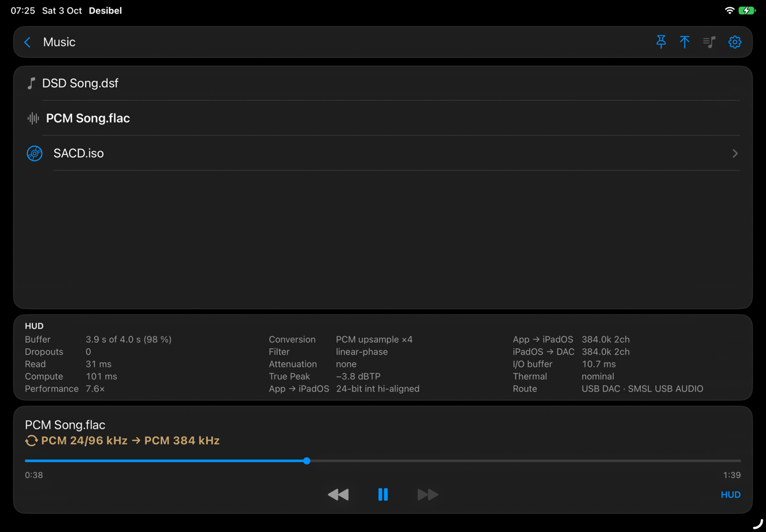The height and width of the screenshot is (532, 766).
Task: Tap Conversion value PCM upsample ×4
Action: point(374,339)
